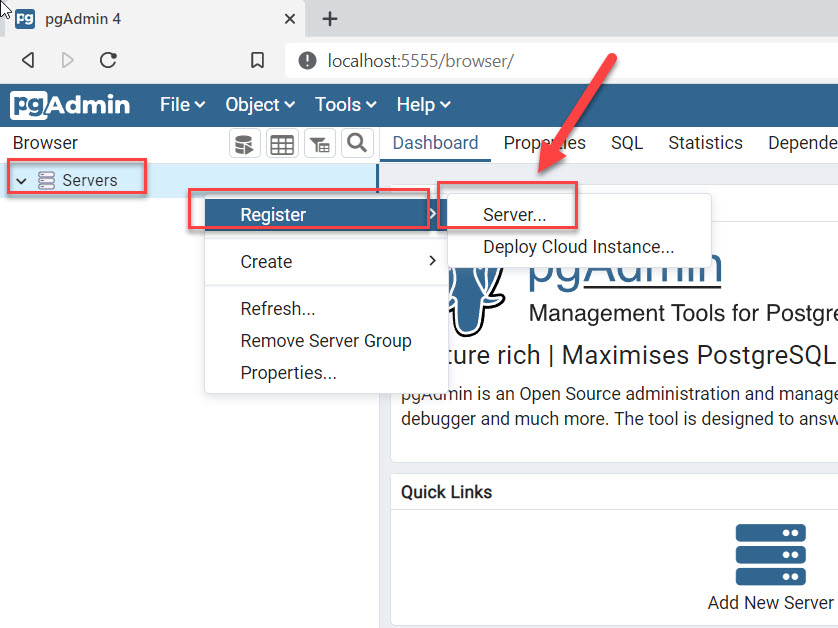
Task: Switch to the Statistics tab
Action: pyautogui.click(x=705, y=143)
